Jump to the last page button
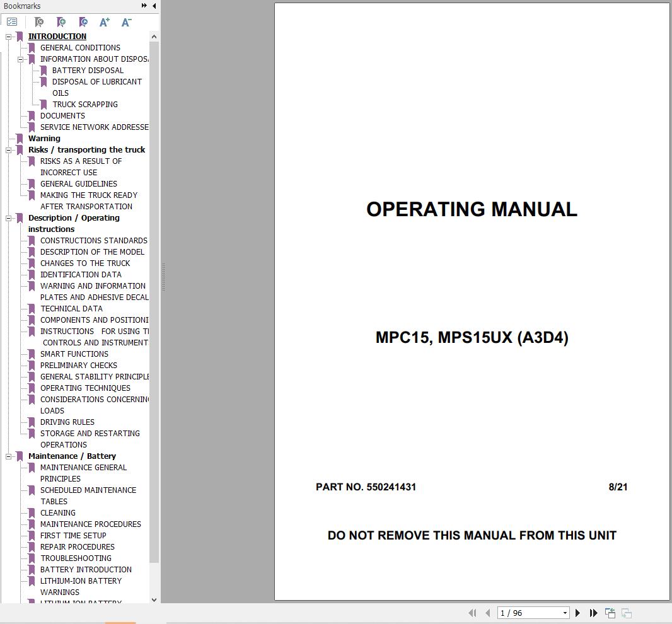The height and width of the screenshot is (624, 672). pyautogui.click(x=593, y=613)
